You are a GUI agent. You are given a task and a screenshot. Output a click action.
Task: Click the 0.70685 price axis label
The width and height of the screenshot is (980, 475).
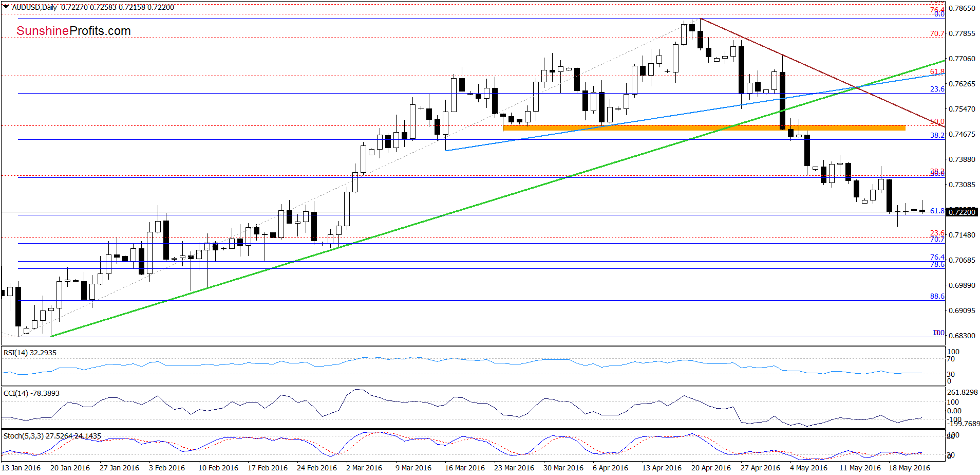point(962,260)
